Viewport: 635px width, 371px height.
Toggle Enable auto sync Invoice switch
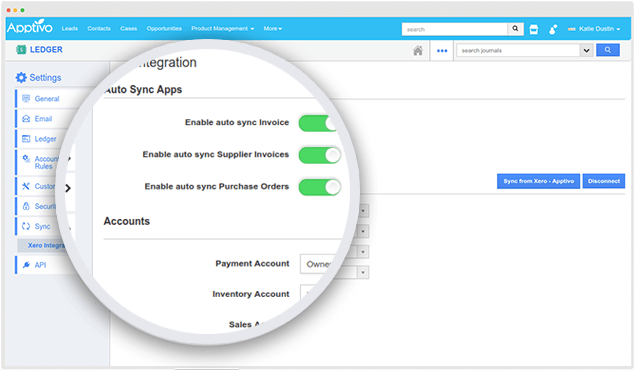click(x=319, y=123)
